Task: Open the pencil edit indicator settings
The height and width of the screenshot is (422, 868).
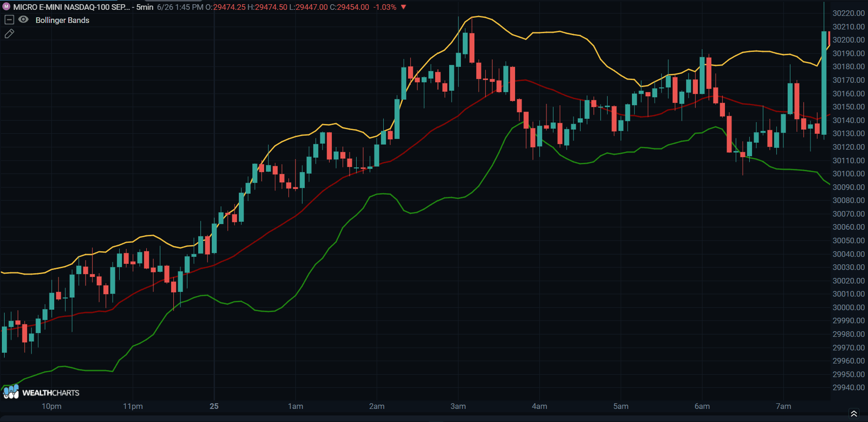Action: pyautogui.click(x=9, y=34)
